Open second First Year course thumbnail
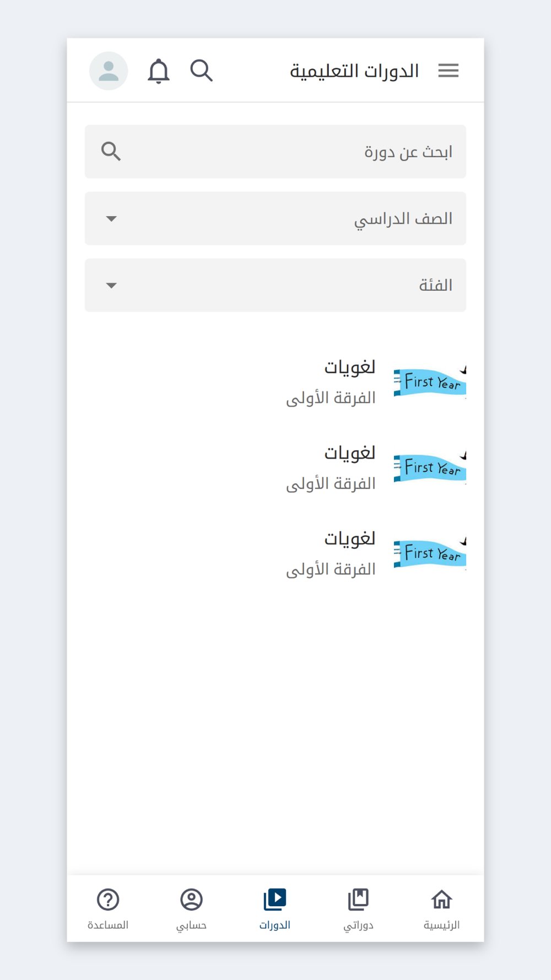Viewport: 551px width, 980px height. tap(430, 468)
